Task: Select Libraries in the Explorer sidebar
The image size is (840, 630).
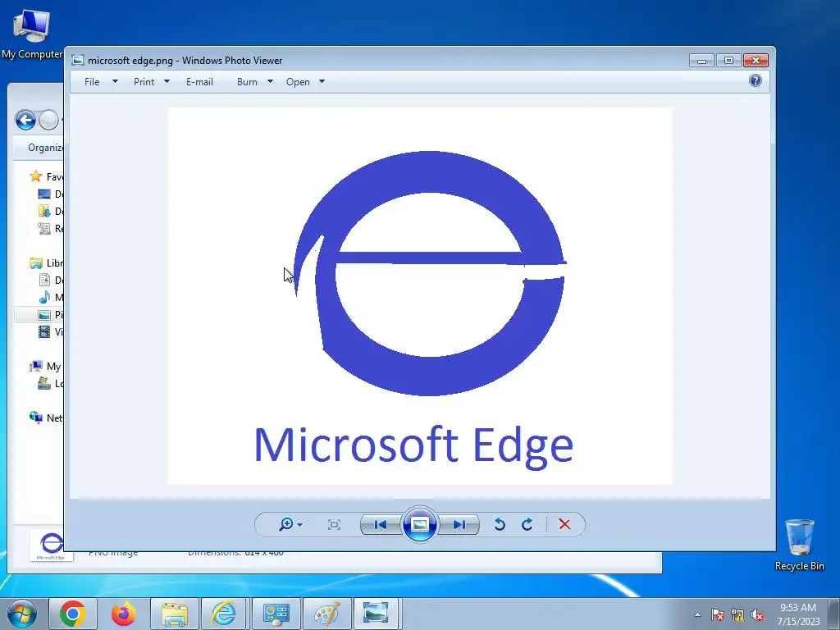Action: pyautogui.click(x=47, y=263)
